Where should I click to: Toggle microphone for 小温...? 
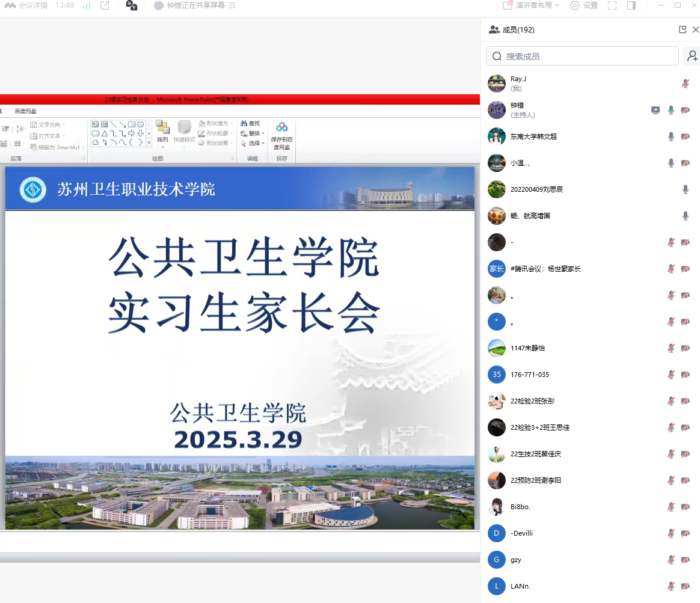tap(671, 163)
